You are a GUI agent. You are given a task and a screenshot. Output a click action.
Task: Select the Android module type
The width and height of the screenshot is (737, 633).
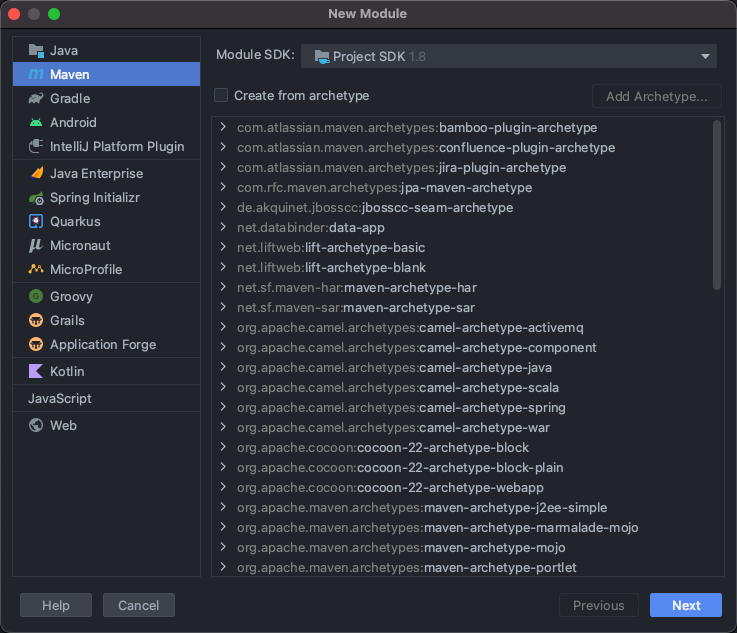107,122
